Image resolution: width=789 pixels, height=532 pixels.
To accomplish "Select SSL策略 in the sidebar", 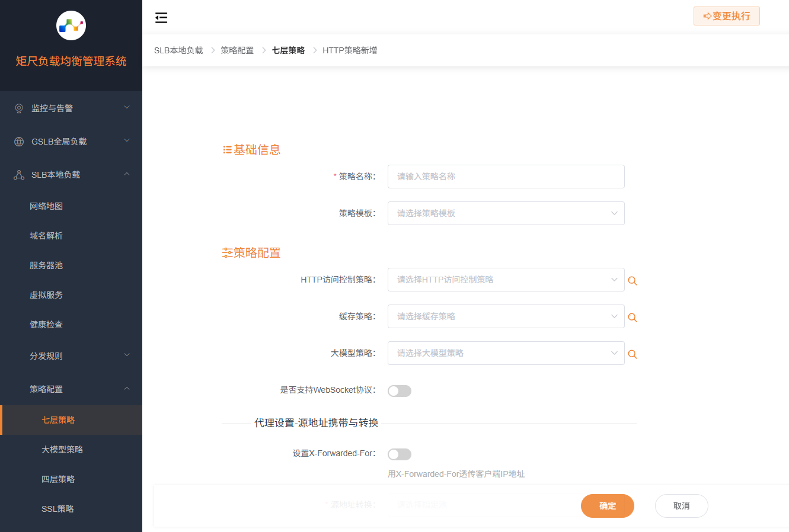I will pos(59,508).
